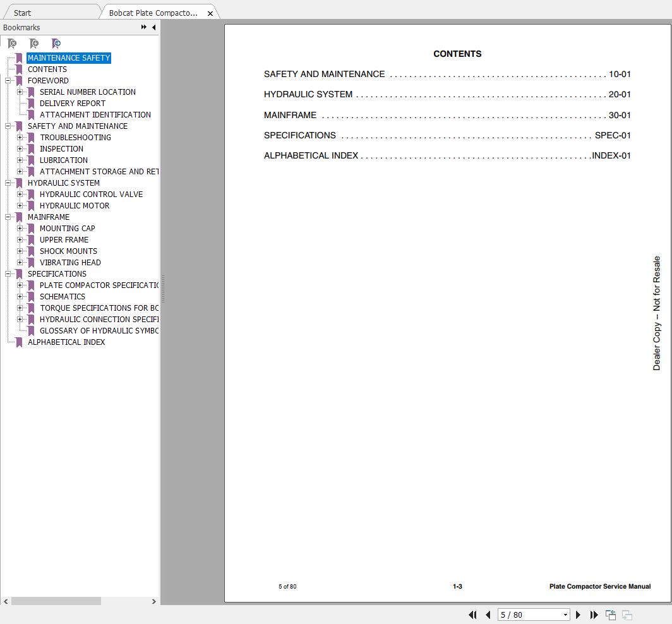Collapse the FOREWORD bookmark node
672x624 pixels.
click(x=8, y=81)
